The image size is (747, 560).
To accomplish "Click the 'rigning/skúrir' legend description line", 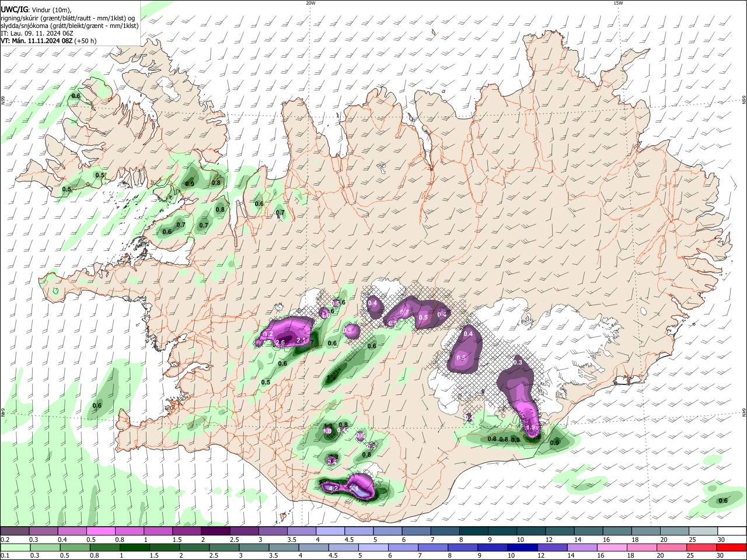I will [x=68, y=17].
